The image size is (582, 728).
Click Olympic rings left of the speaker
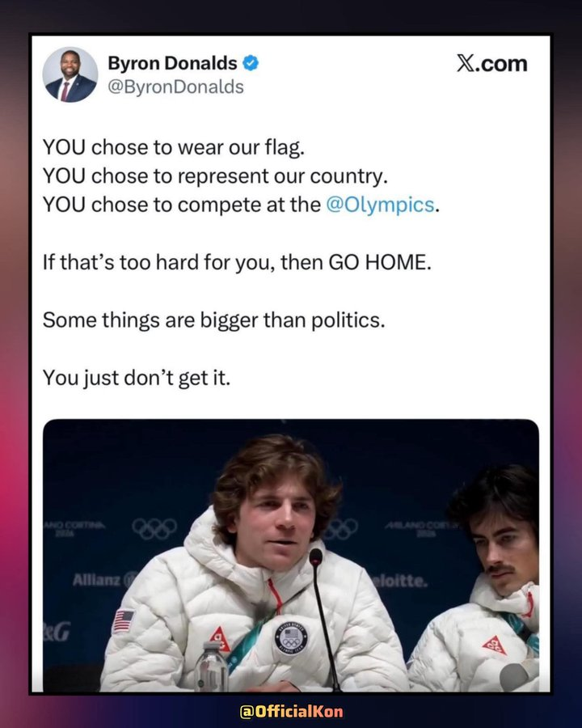click(154, 529)
